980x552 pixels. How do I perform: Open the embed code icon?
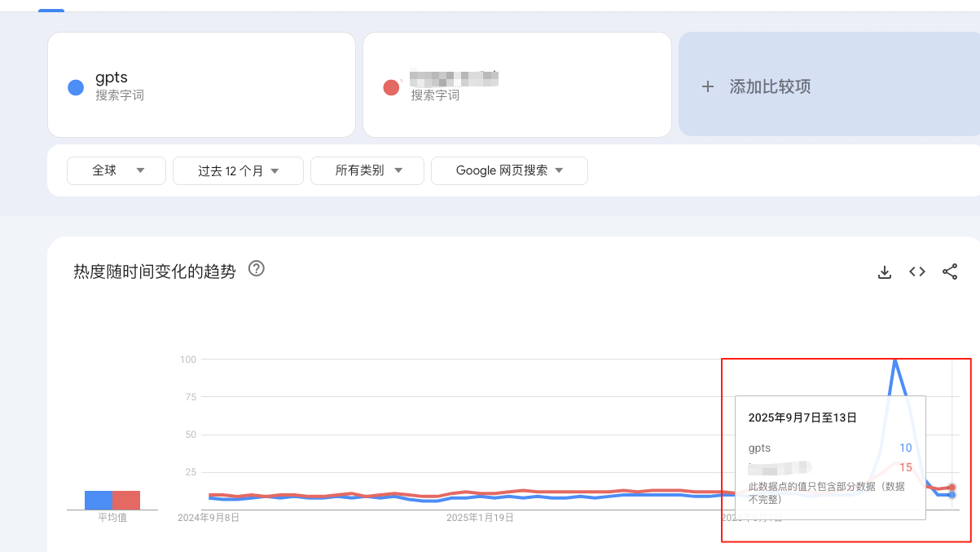coord(917,272)
